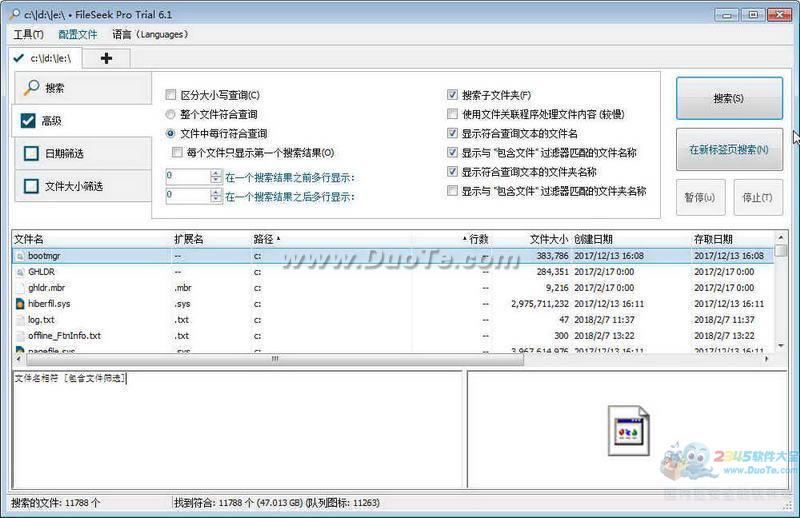Click the checkmark icon on the c:\|d:\|e:\ tab
Screen dimensions: 800x518
(19, 58)
